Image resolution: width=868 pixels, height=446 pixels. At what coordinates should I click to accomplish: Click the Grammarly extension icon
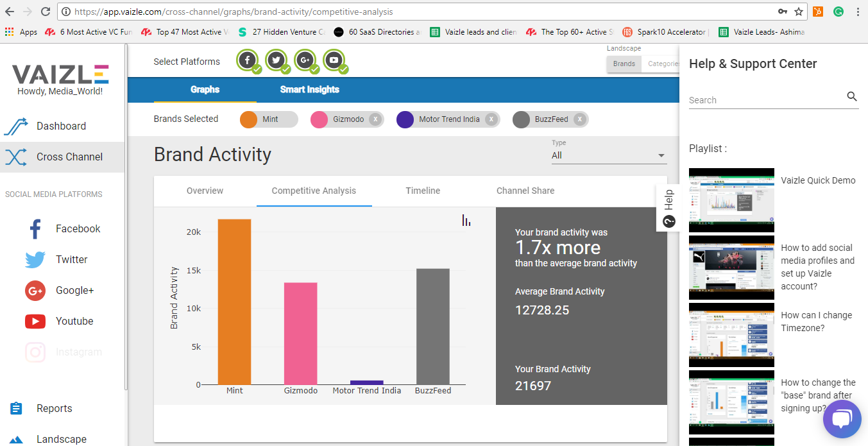[838, 12]
